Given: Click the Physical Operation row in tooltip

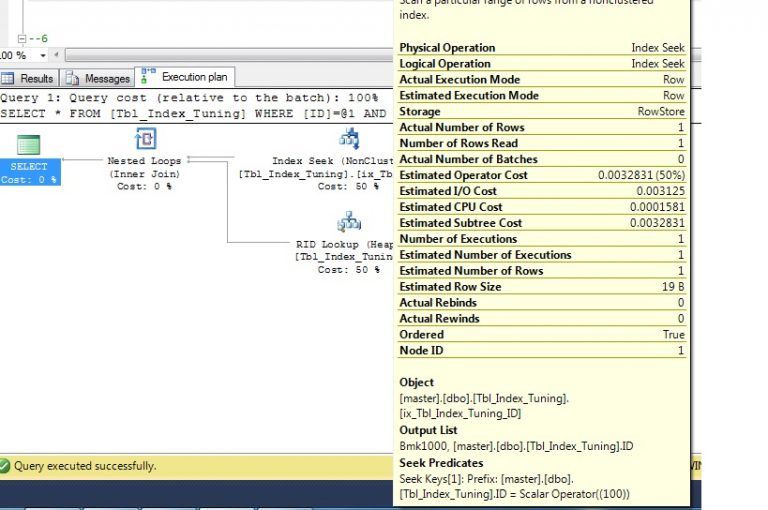Looking at the screenshot, I should coord(542,48).
